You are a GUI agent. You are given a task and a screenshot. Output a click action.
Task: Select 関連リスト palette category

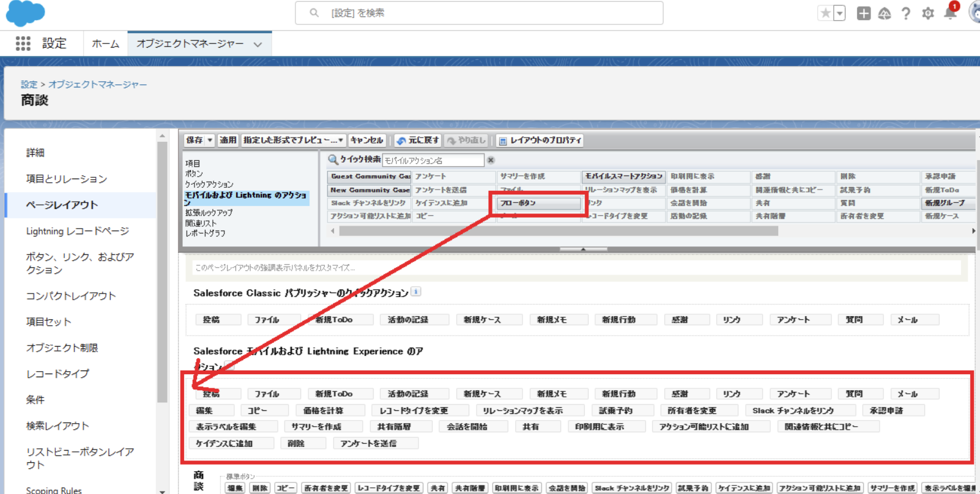point(201,223)
